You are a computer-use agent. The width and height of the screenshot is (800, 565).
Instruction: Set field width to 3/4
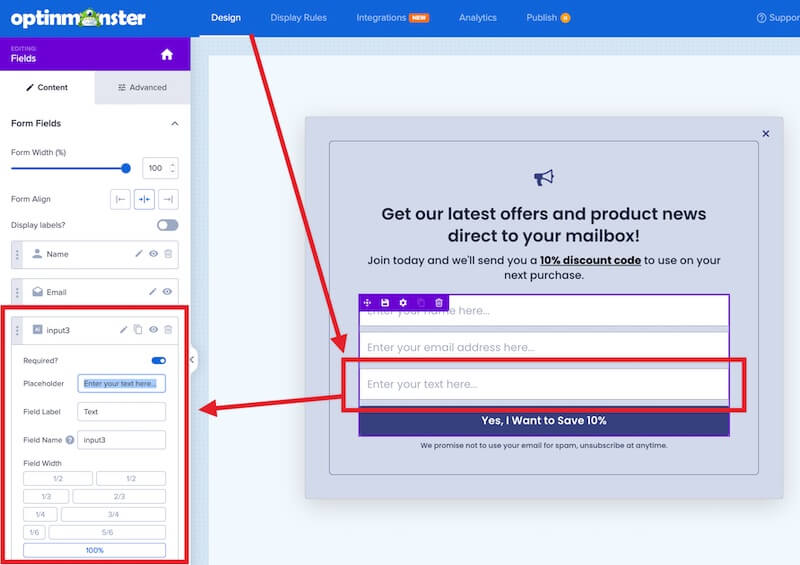point(113,514)
